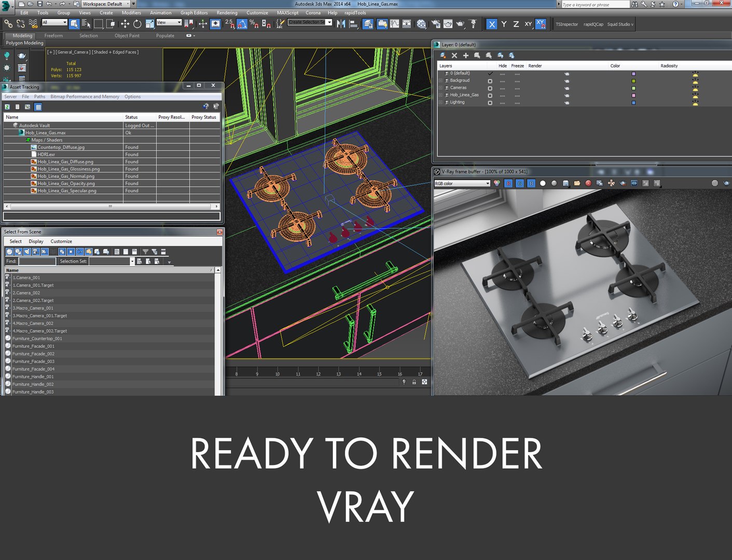Select the Select and Link tool
The width and height of the screenshot is (732, 560).
click(x=8, y=23)
